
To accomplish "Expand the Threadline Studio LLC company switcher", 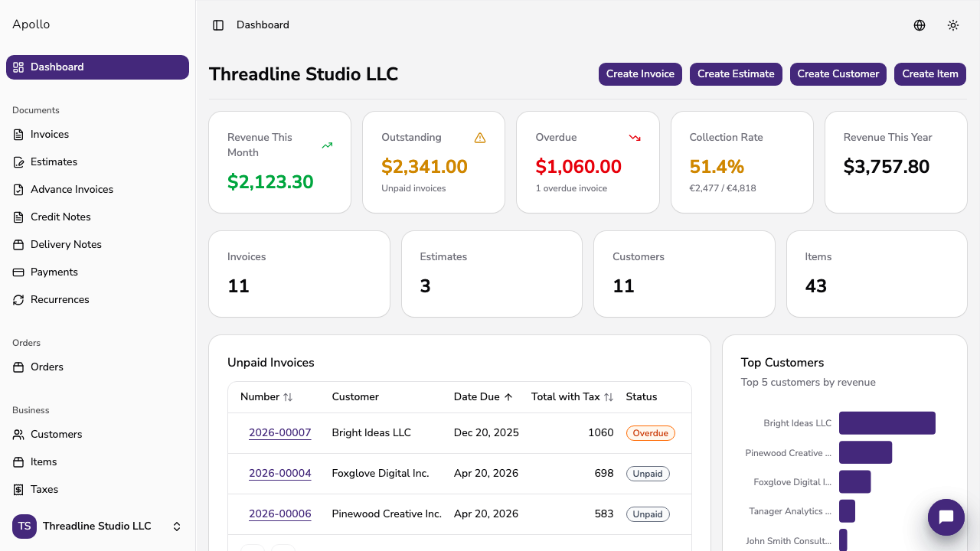I will [x=177, y=527].
